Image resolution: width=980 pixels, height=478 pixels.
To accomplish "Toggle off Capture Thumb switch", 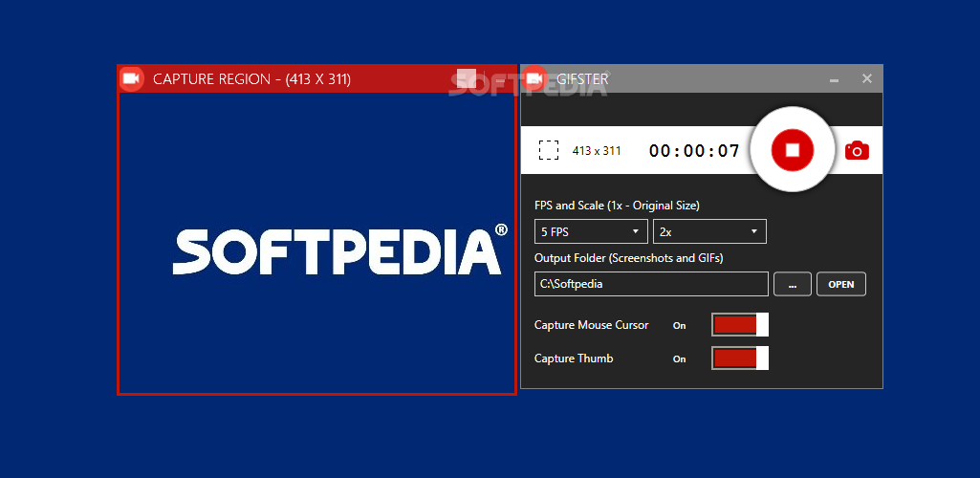I will coord(740,358).
